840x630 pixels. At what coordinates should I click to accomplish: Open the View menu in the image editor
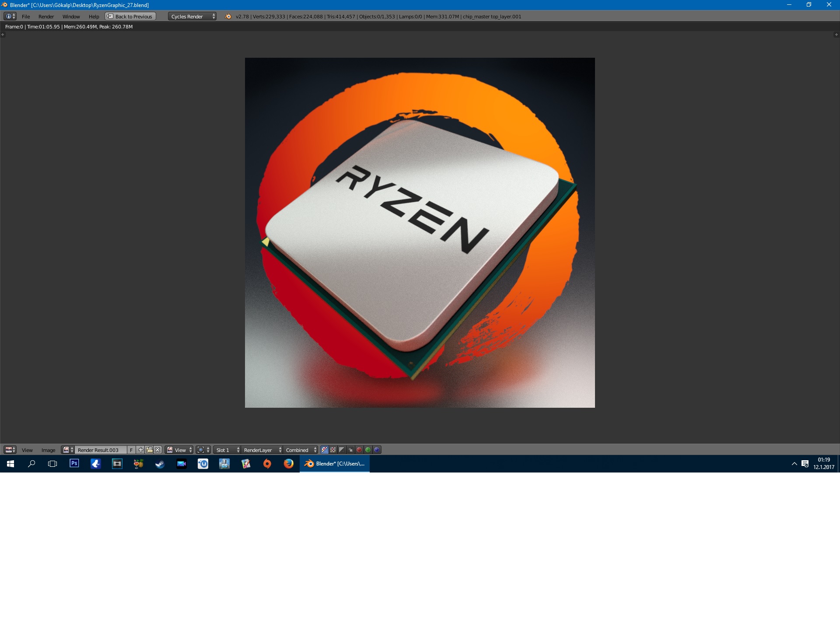(x=27, y=450)
